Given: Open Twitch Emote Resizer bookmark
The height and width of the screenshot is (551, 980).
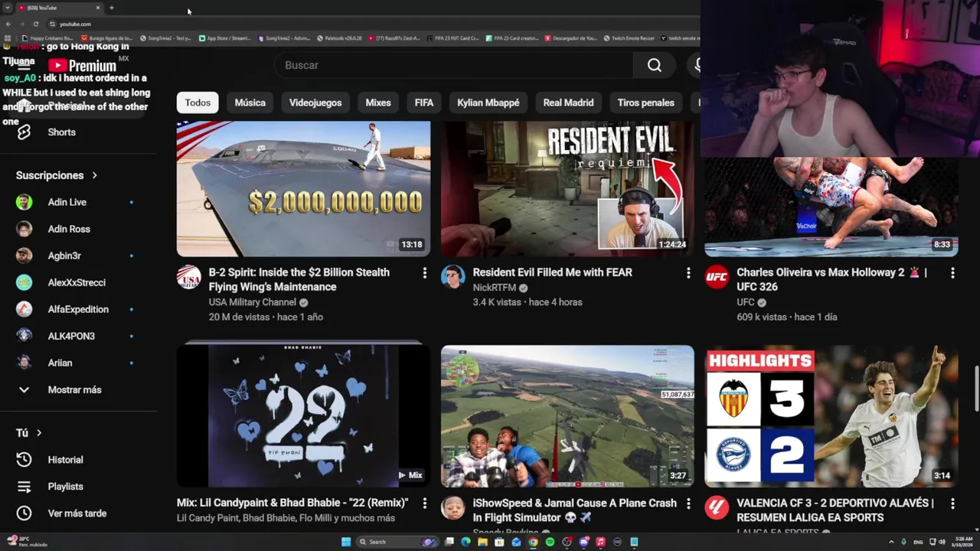Looking at the screenshot, I should click(x=629, y=37).
